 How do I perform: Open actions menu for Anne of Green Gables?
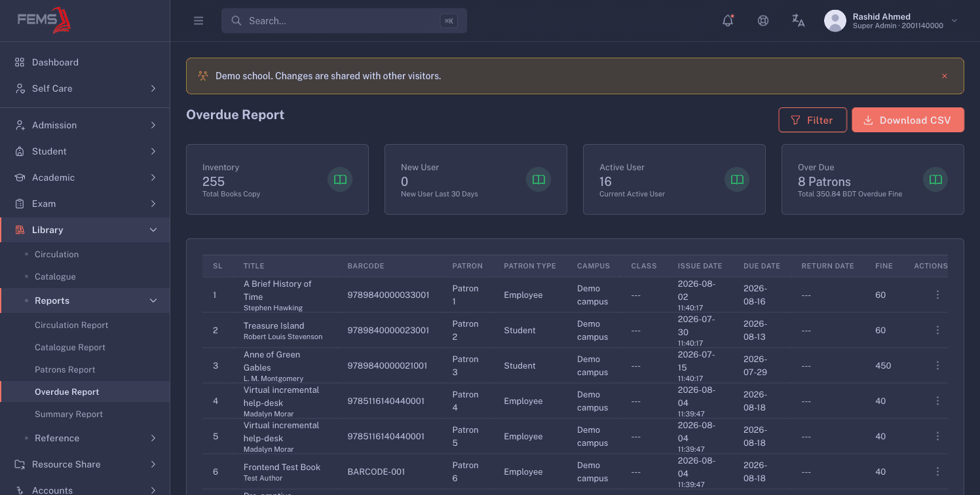pos(937,366)
